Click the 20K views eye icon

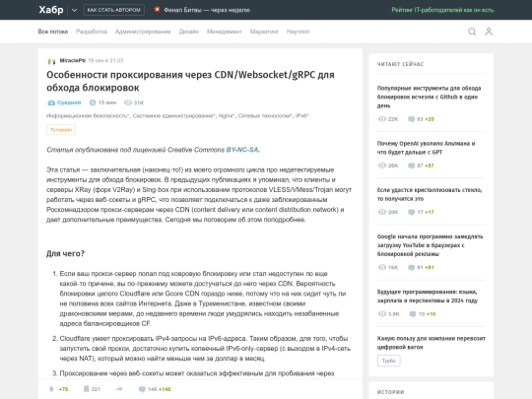point(382,212)
